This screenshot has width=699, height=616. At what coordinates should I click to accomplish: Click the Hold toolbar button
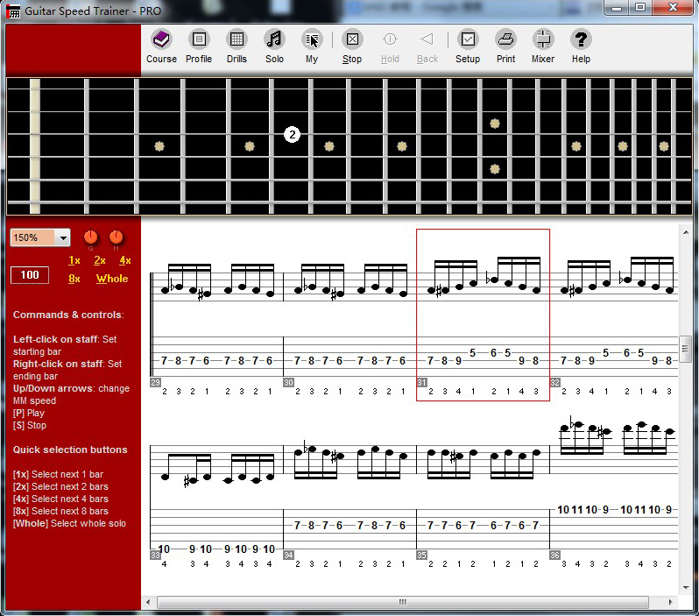tap(390, 46)
